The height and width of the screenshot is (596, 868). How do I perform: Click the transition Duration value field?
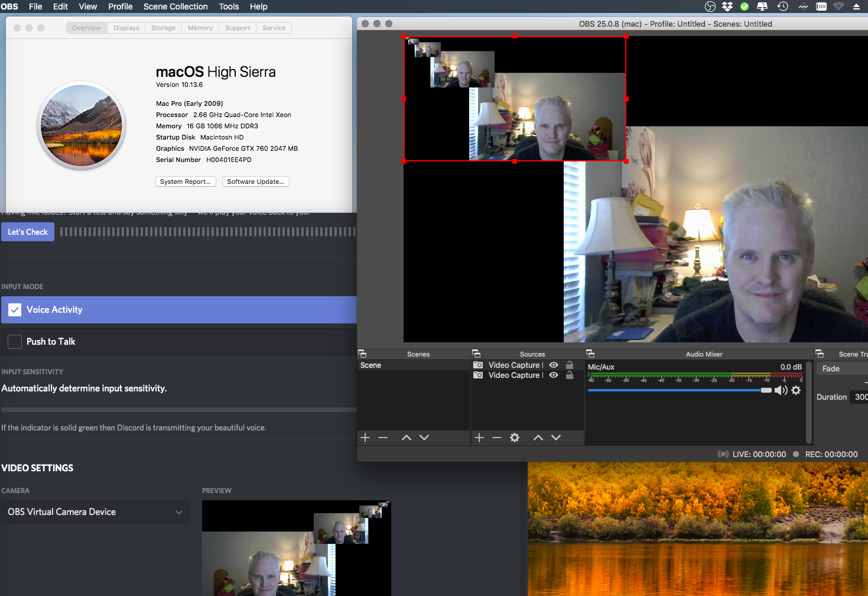(x=859, y=397)
